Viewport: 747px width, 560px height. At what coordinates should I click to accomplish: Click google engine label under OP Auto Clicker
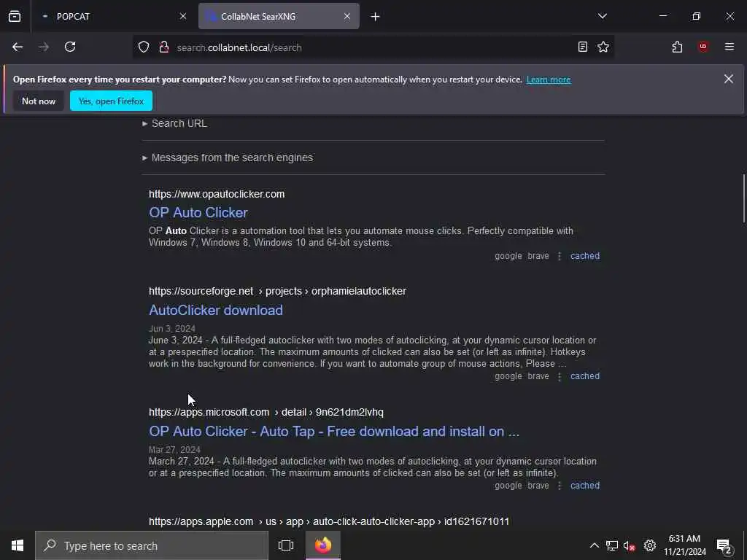[508, 256]
